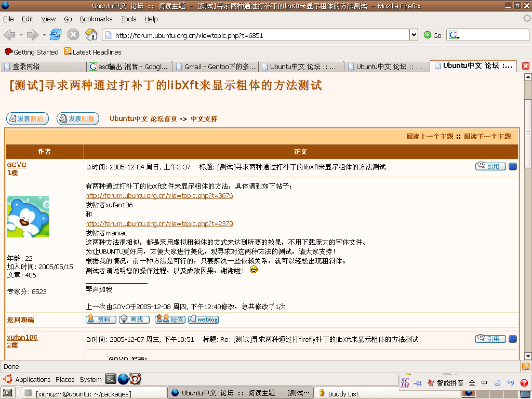Click the Show Desktop button
532x399 pixels.
pyautogui.click(x=8, y=393)
